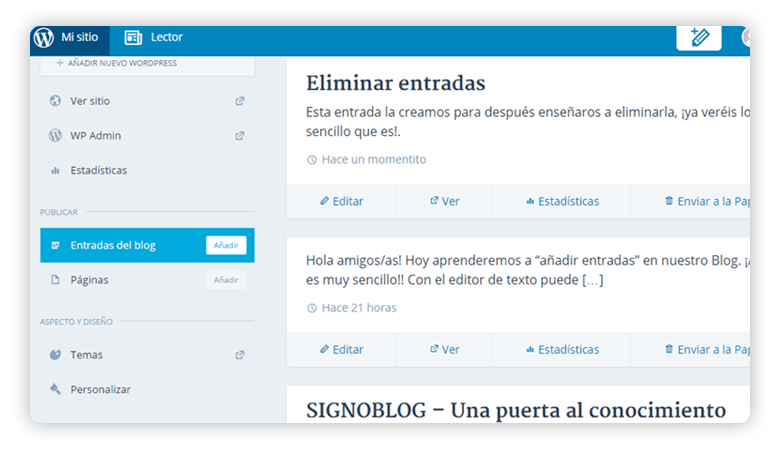Open the Mi sitio tab
Viewport: 780px width, 450px height.
[x=70, y=40]
